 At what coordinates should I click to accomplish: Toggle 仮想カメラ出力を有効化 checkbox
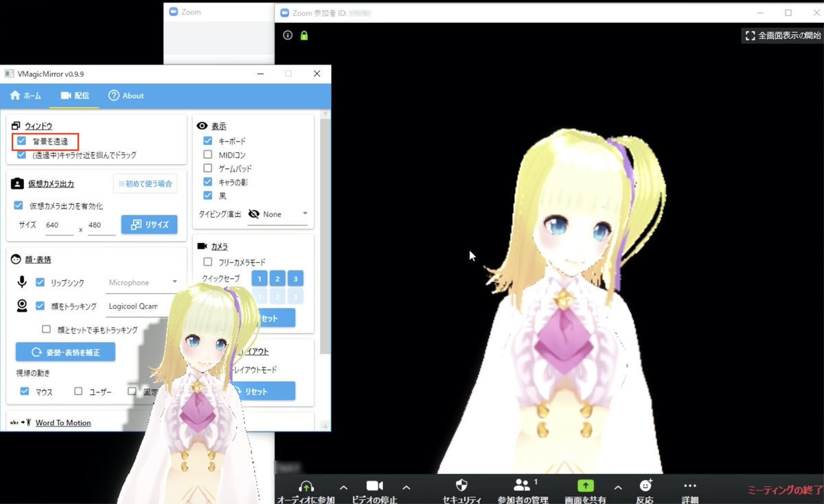point(19,205)
